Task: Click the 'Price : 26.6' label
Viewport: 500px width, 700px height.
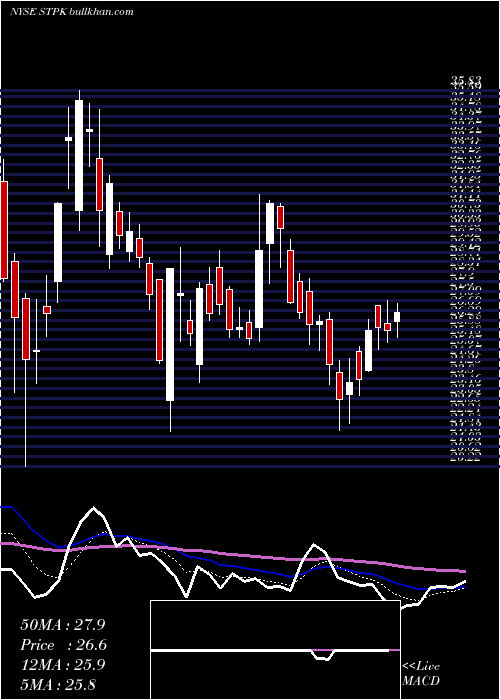Action: click(63, 645)
